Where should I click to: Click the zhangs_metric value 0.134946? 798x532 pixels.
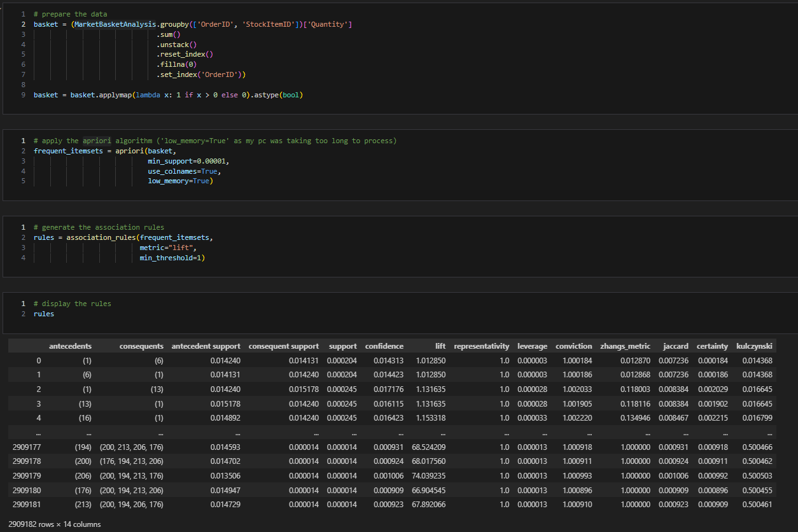click(636, 418)
